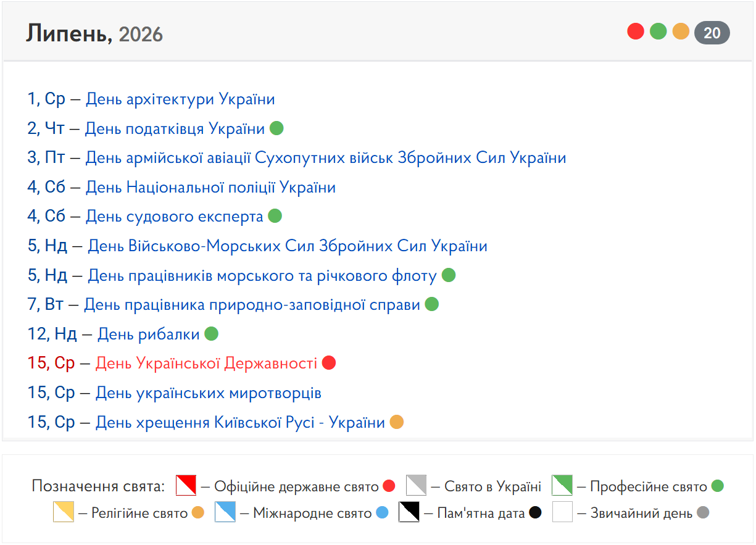The height and width of the screenshot is (545, 756).
Task: Click the "Офіційне державне свято" legend text
Action: coord(296,487)
